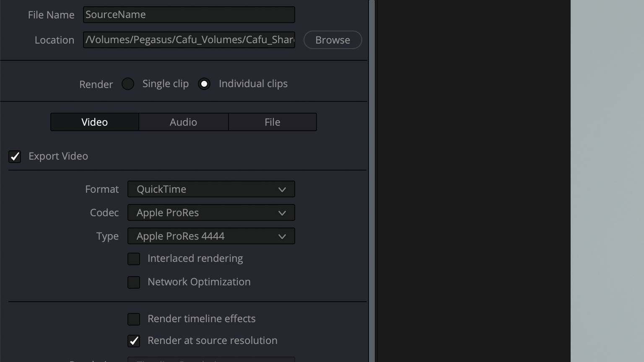Screen dimensions: 644x362
Task: Disable Render at source resolution
Action: (x=134, y=341)
